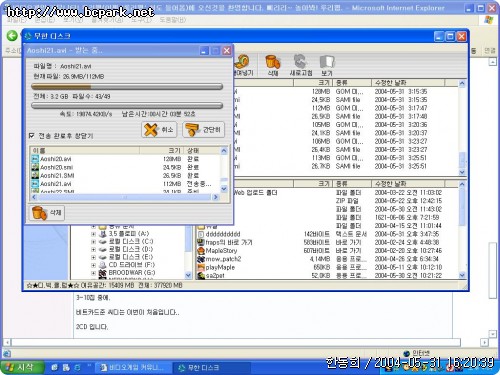Click the Windows 시작 start button
The image size is (500, 375).
point(22,367)
